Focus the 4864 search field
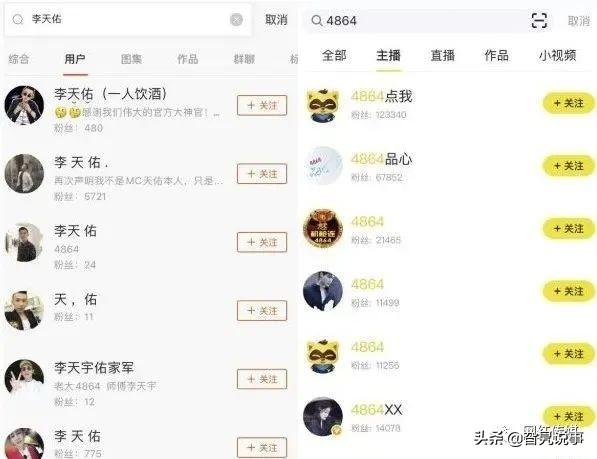The height and width of the screenshot is (459, 597). click(x=417, y=21)
